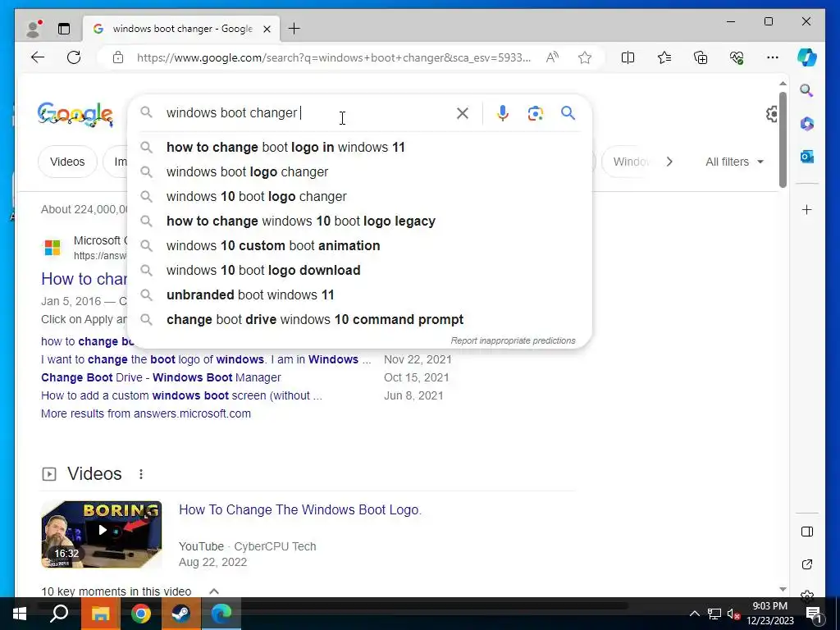This screenshot has width=840, height=630.
Task: Open File Explorer from taskbar
Action: tap(100, 614)
